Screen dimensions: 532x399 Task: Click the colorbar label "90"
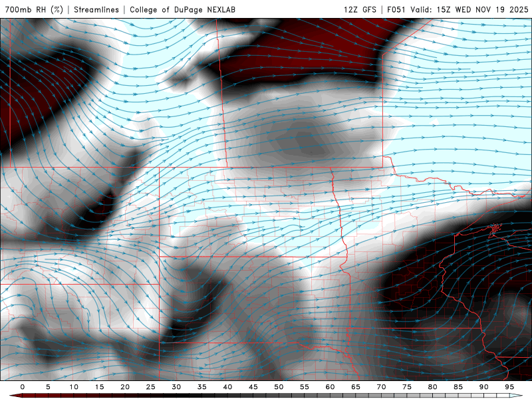[483, 387]
